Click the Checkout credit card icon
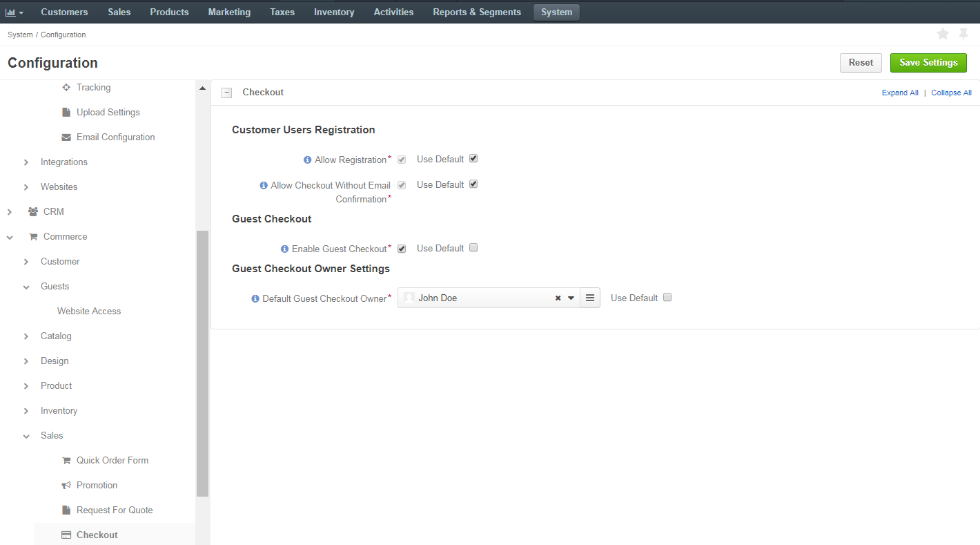The height and width of the screenshot is (545, 980). 66,535
